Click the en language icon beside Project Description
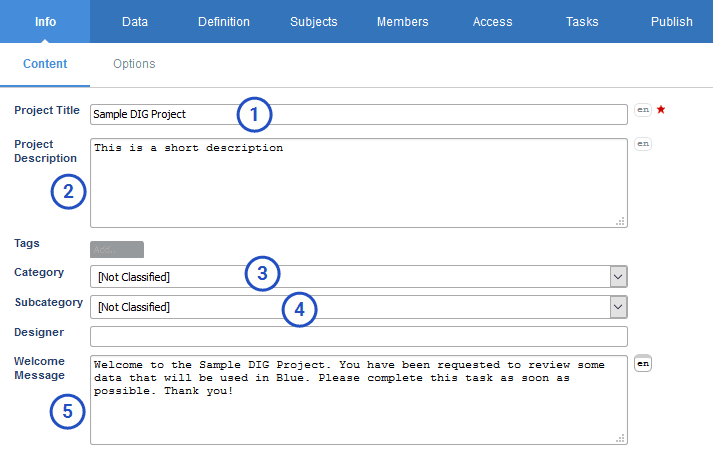This screenshot has width=713, height=470. coord(643,144)
